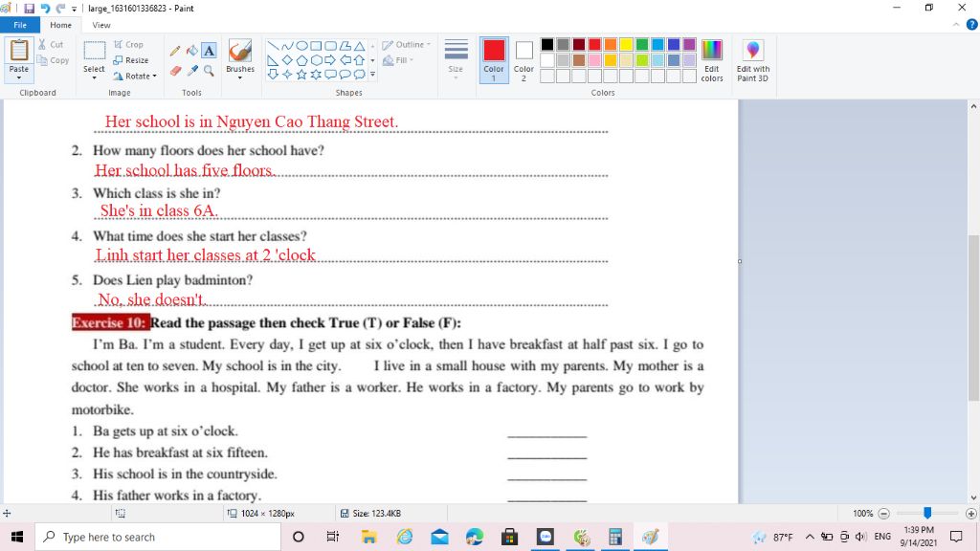Select the Eraser tool

(176, 71)
